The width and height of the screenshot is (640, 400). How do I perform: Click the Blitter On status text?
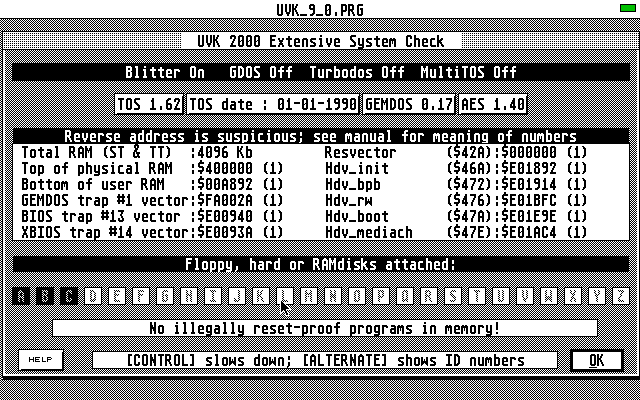pos(165,73)
